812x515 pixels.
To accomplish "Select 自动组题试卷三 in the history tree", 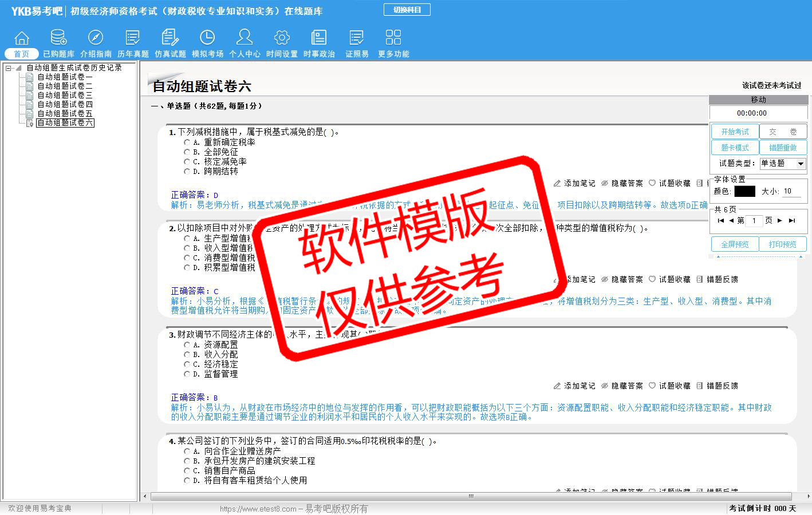I will (65, 96).
